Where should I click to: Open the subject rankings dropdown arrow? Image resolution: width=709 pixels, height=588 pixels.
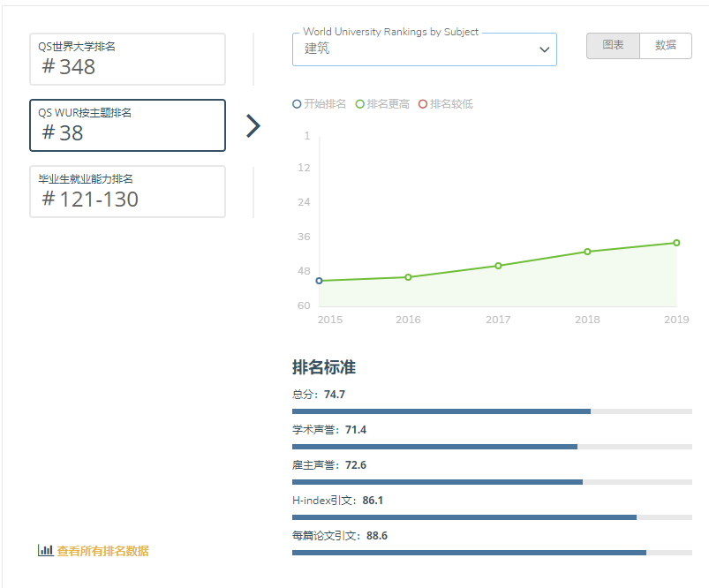[544, 50]
